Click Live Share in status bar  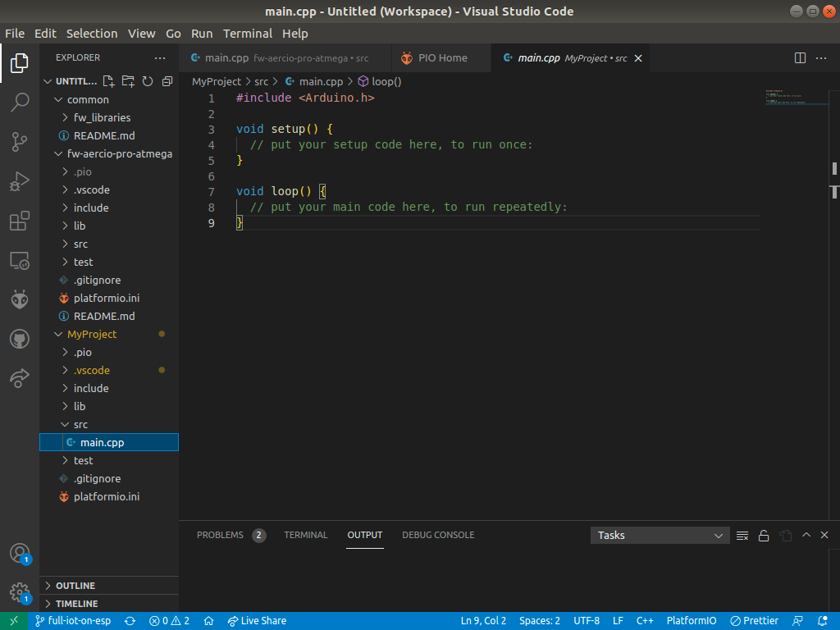(257, 621)
